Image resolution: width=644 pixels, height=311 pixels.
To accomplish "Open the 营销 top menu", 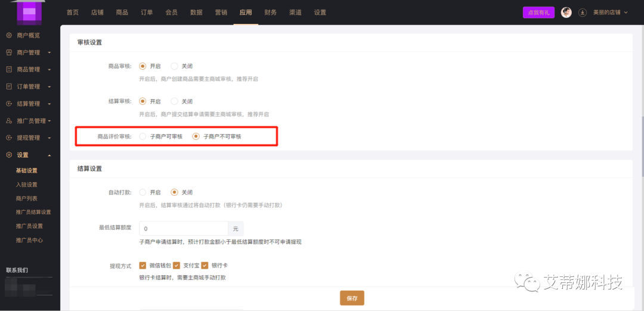I will pos(221,13).
